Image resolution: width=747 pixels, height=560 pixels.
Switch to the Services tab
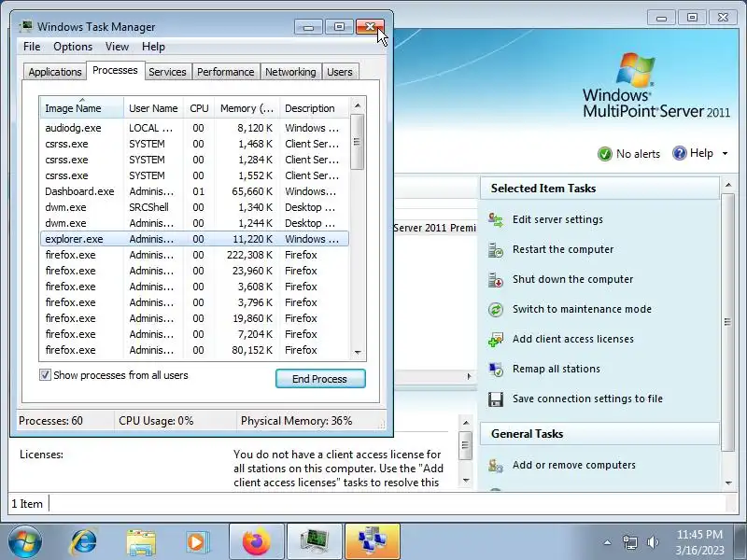pos(167,72)
